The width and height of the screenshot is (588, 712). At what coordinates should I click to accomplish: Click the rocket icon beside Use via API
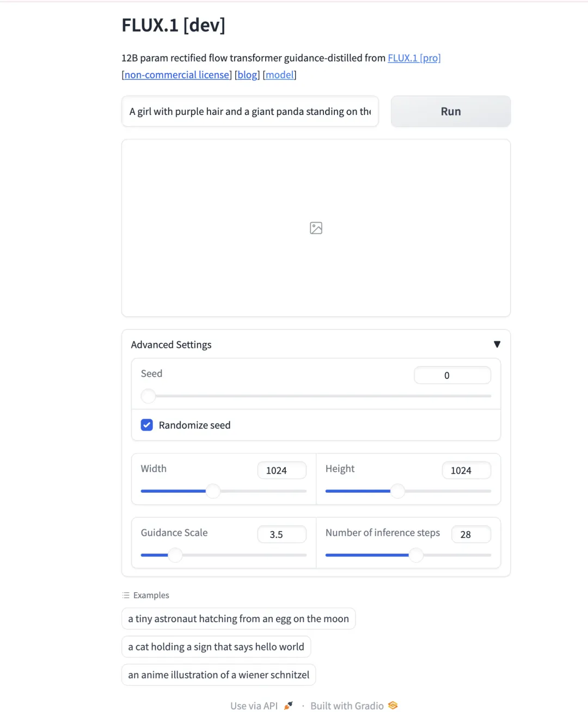pyautogui.click(x=289, y=705)
